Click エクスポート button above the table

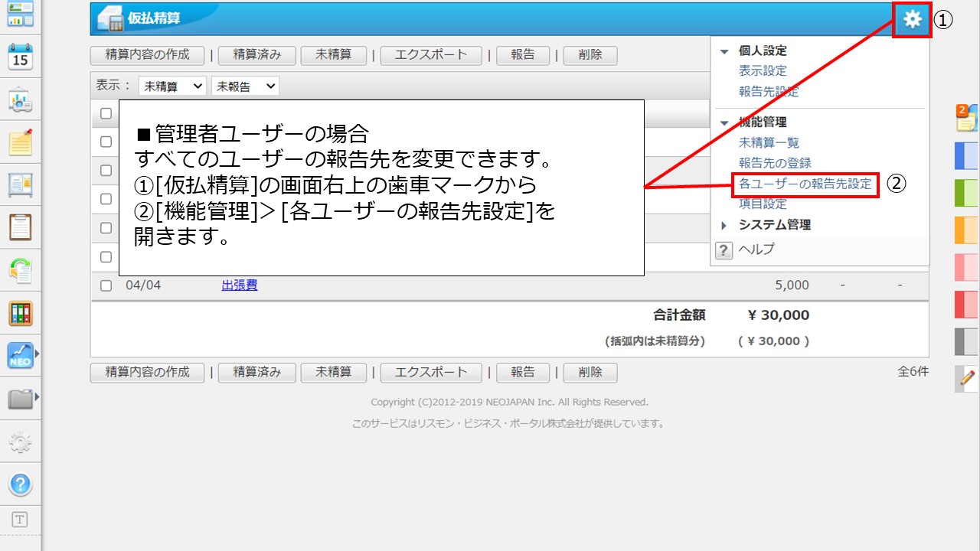coord(431,55)
